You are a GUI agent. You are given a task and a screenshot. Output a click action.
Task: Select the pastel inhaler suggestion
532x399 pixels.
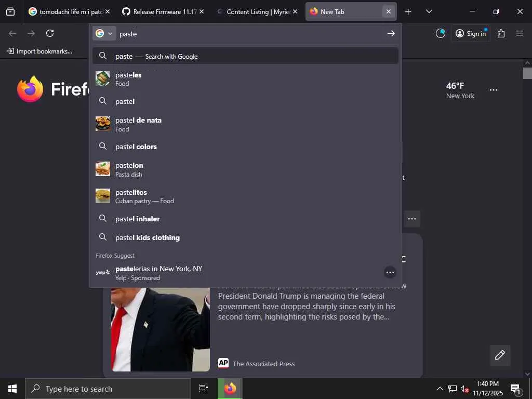245,219
